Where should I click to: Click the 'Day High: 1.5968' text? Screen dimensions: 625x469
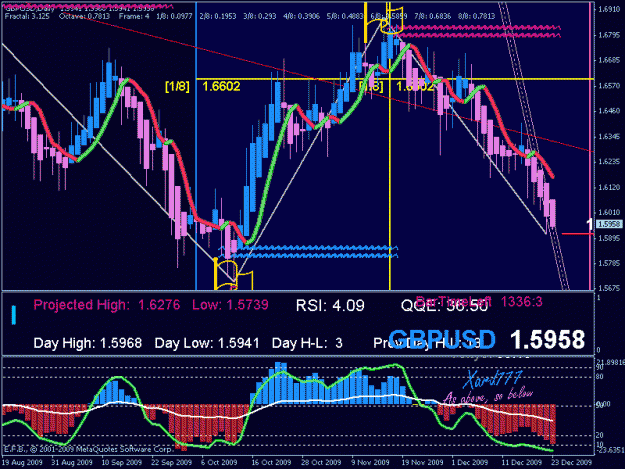tap(88, 343)
